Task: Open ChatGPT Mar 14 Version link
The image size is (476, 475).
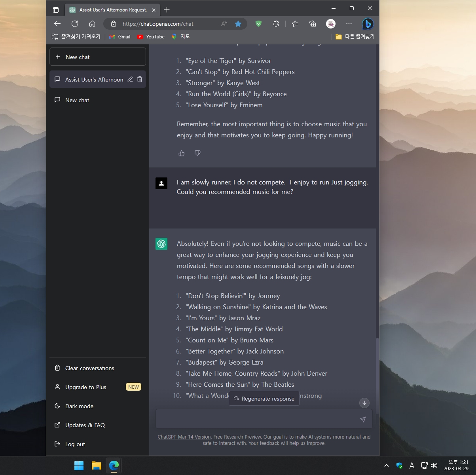Action: [x=184, y=437]
